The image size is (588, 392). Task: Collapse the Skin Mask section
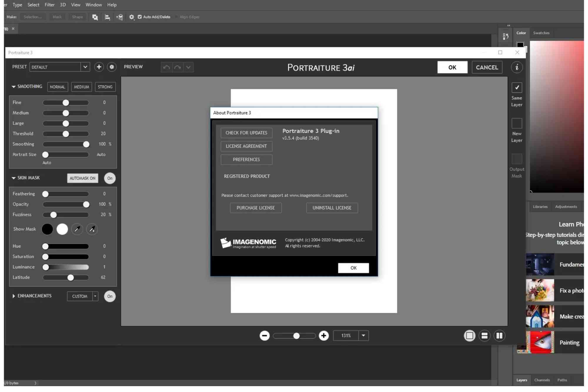click(x=14, y=178)
